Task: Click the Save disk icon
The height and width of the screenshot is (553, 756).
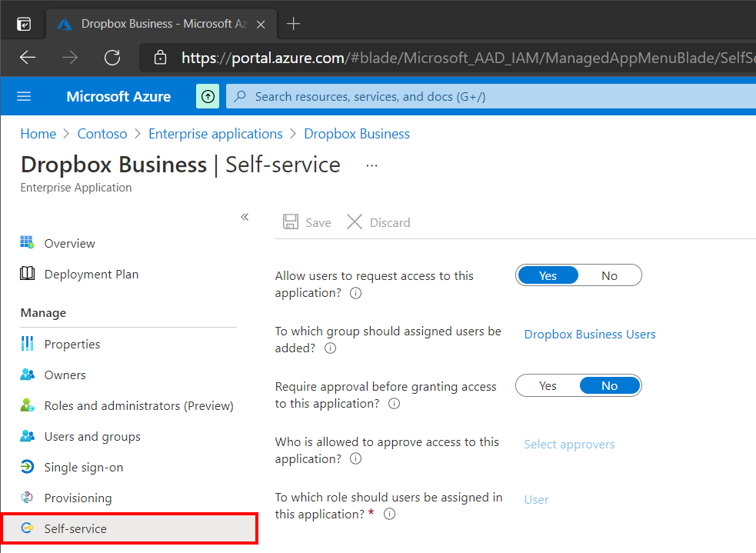Action: pyautogui.click(x=291, y=222)
